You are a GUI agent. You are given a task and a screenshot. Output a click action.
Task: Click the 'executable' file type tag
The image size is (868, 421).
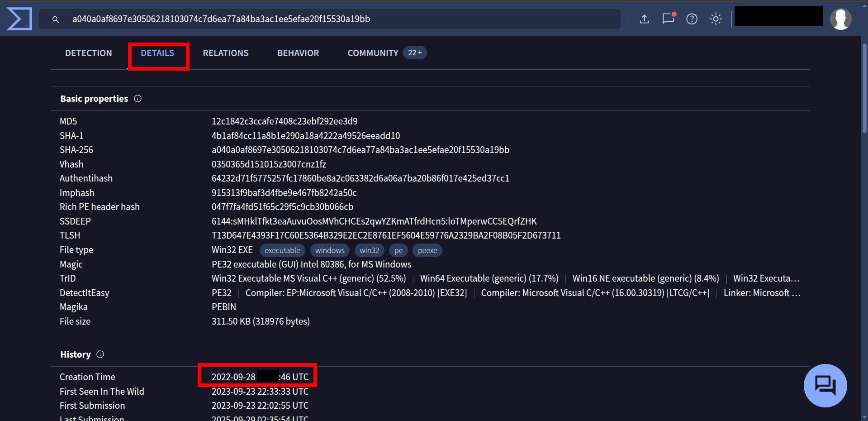tap(282, 250)
